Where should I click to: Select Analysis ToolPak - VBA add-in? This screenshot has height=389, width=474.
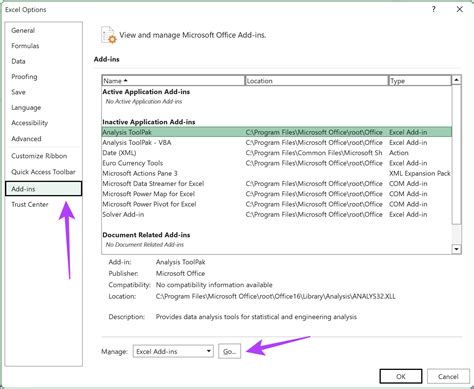pos(277,143)
